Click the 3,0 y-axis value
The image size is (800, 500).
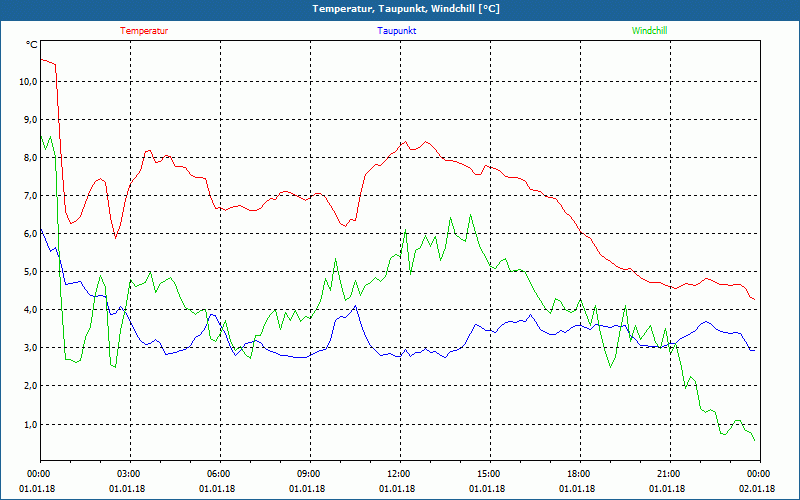coord(31,348)
